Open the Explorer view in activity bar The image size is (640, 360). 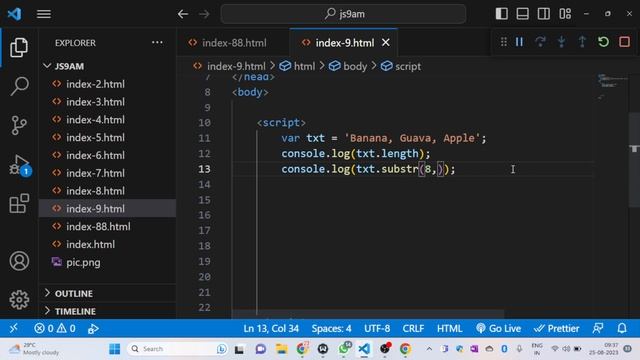click(19, 47)
